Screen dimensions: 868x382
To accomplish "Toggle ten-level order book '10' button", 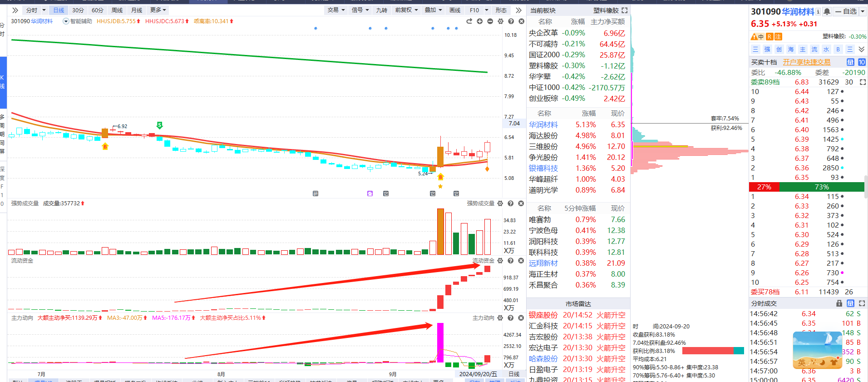I will pyautogui.click(x=862, y=62).
